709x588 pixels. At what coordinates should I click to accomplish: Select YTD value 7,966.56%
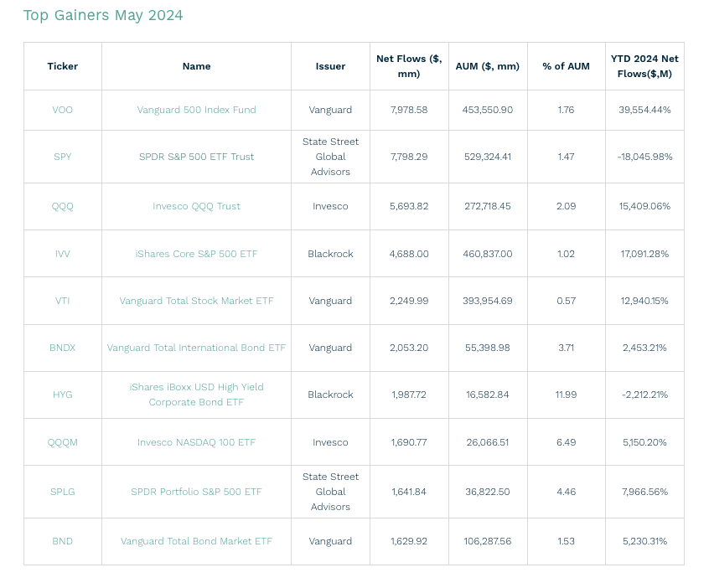(x=644, y=492)
